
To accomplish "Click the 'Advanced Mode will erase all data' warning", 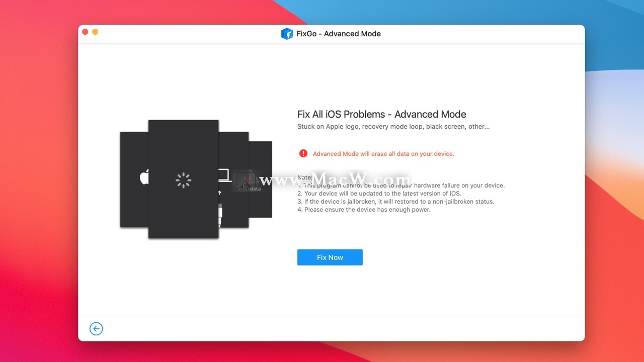I will pos(383,154).
